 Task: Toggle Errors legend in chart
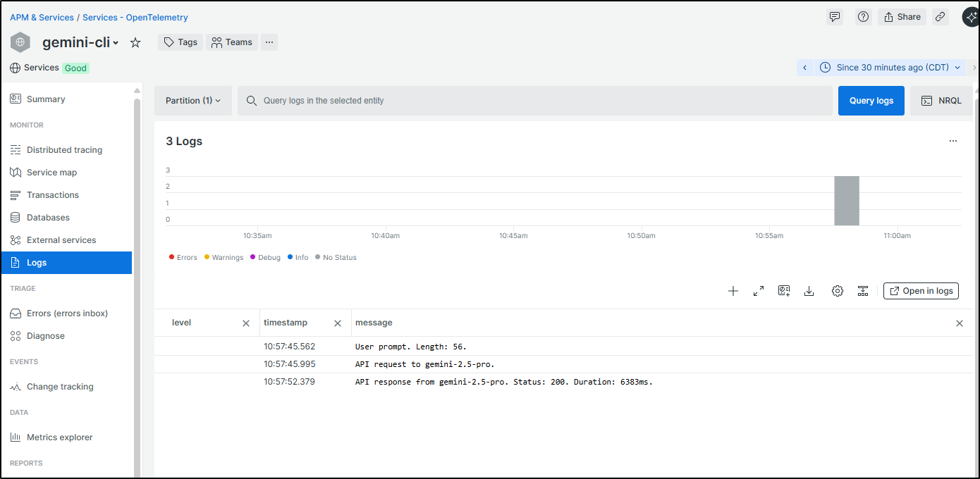tap(183, 257)
